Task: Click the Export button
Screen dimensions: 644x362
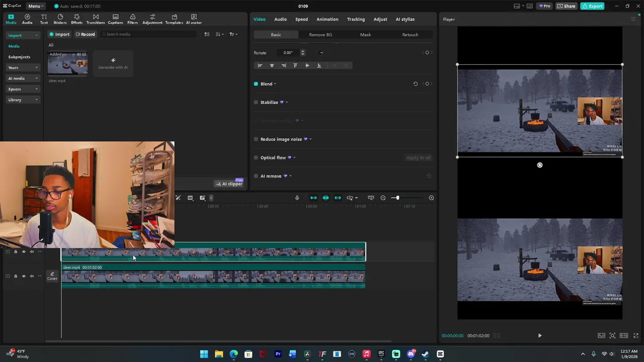Action: [x=592, y=6]
